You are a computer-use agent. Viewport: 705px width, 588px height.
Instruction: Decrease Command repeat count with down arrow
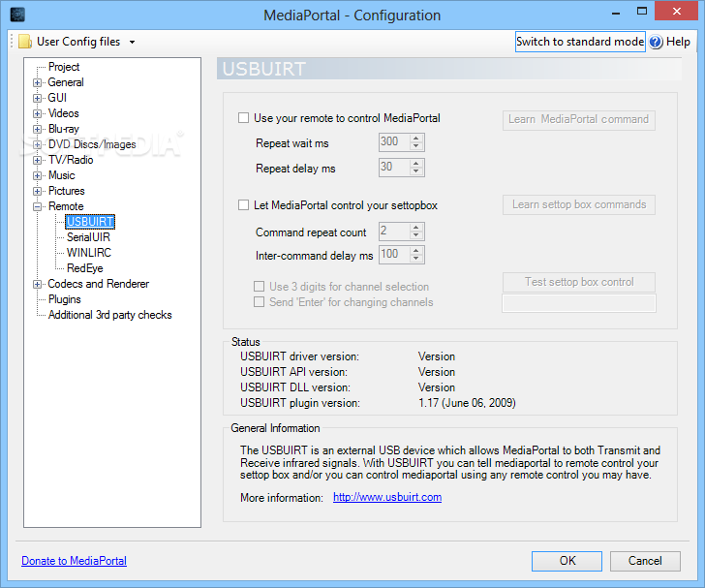(416, 235)
